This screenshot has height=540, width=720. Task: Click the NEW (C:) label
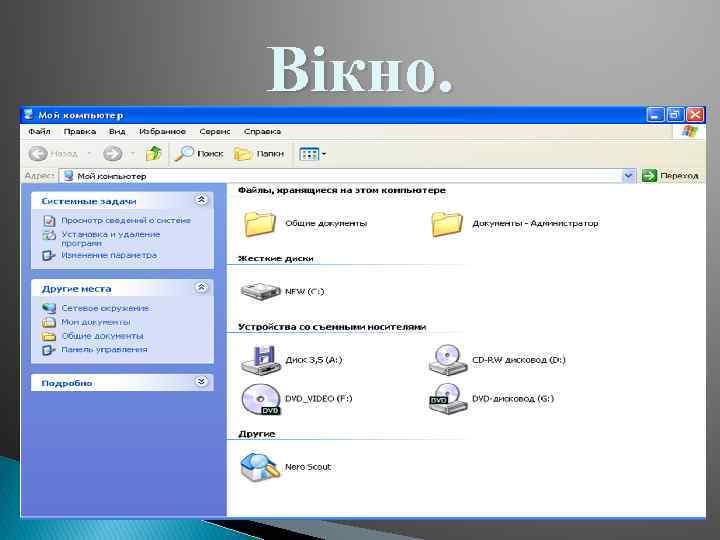point(304,292)
